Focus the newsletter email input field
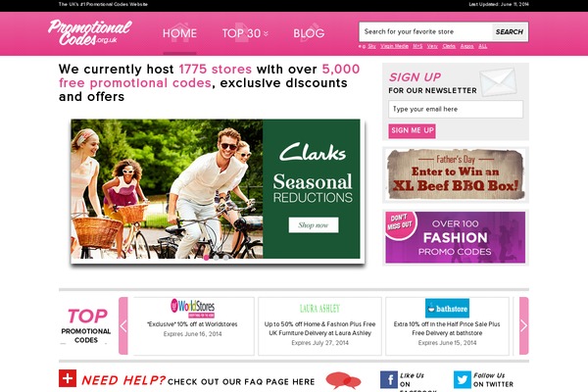The image size is (588, 392). pos(456,109)
